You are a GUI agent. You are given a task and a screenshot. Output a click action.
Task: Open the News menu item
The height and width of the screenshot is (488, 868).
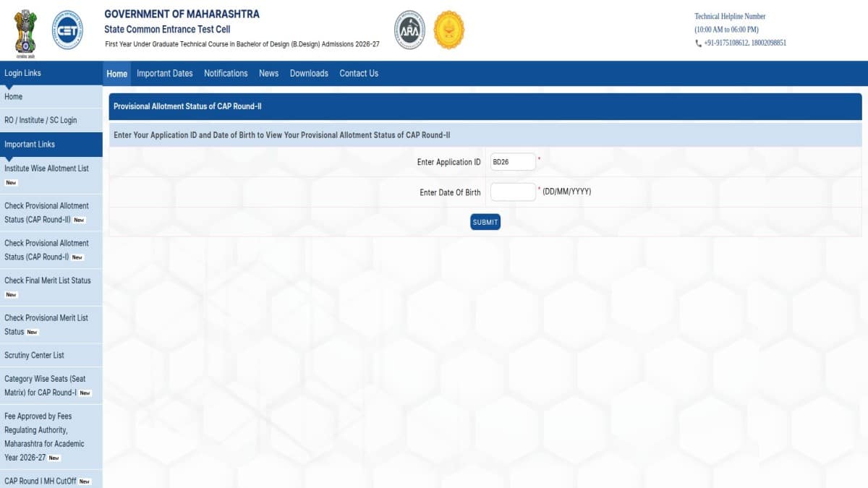(268, 74)
